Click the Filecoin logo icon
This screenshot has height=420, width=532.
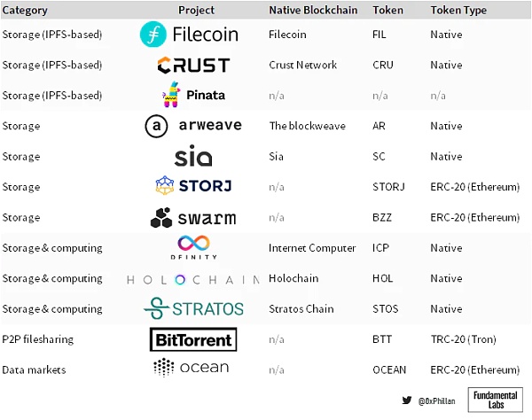(x=154, y=35)
